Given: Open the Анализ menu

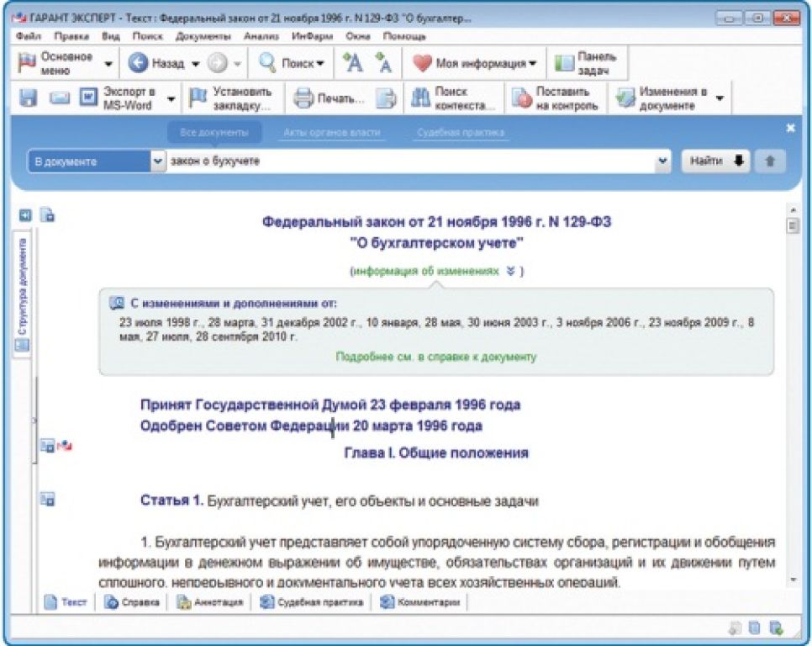Looking at the screenshot, I should point(261,36).
